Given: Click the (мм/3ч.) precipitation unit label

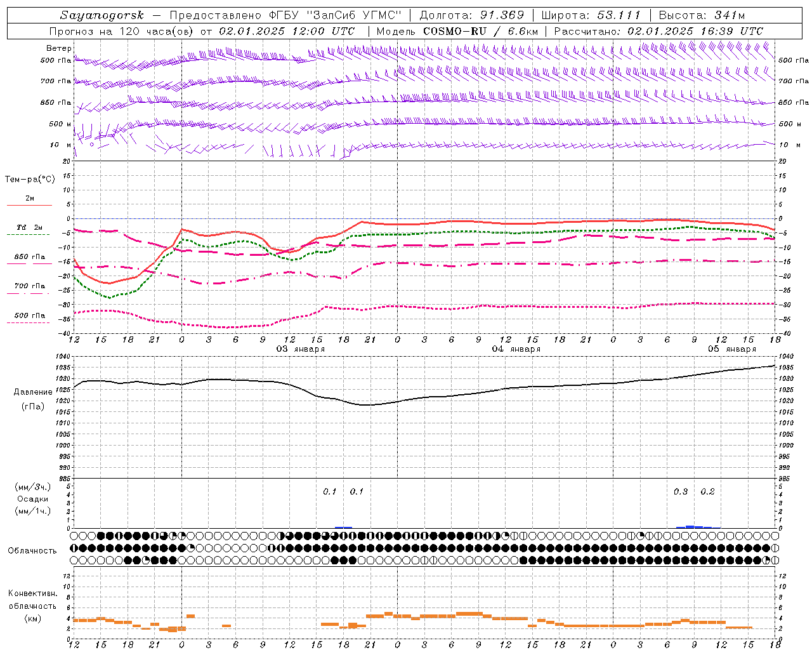Looking at the screenshot, I should [x=33, y=487].
